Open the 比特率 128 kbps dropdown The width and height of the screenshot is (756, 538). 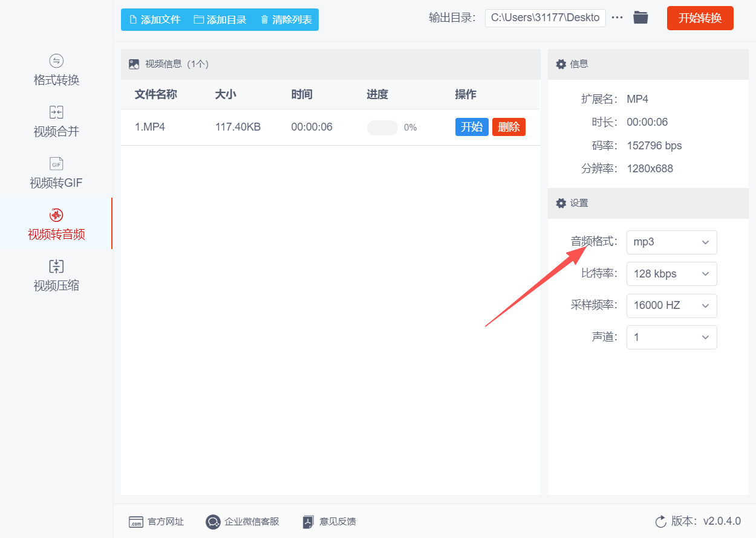pyautogui.click(x=671, y=274)
